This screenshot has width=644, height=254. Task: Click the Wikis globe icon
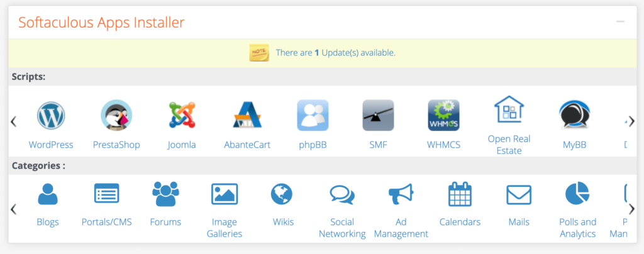(282, 194)
